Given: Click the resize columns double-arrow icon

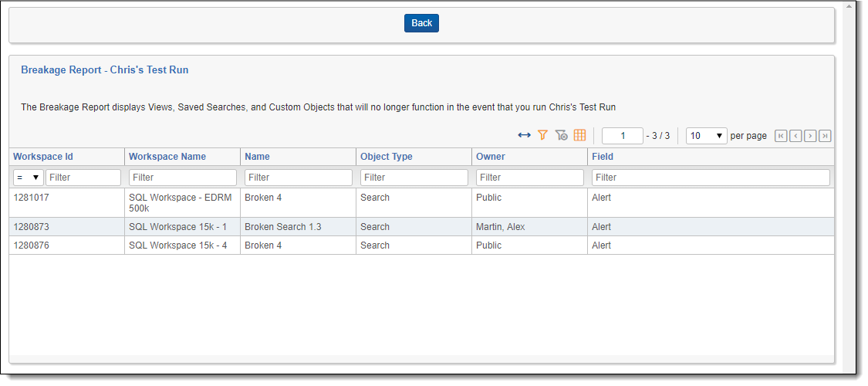Looking at the screenshot, I should (524, 135).
